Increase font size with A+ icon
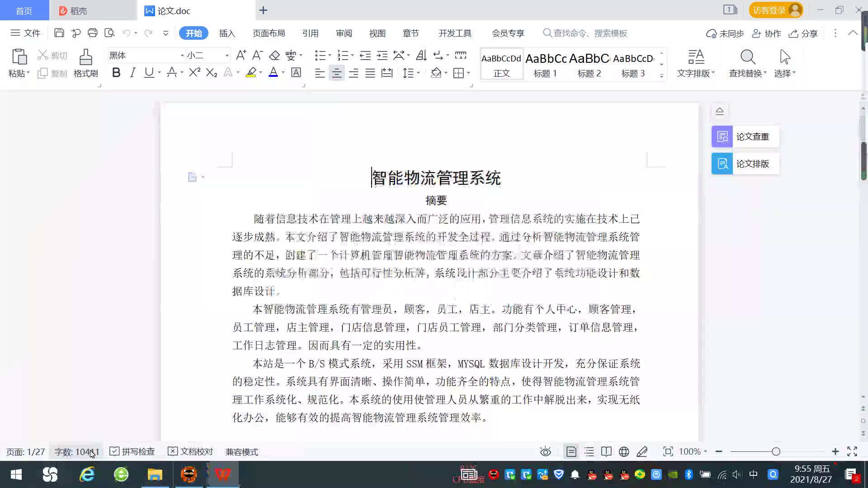 [241, 55]
